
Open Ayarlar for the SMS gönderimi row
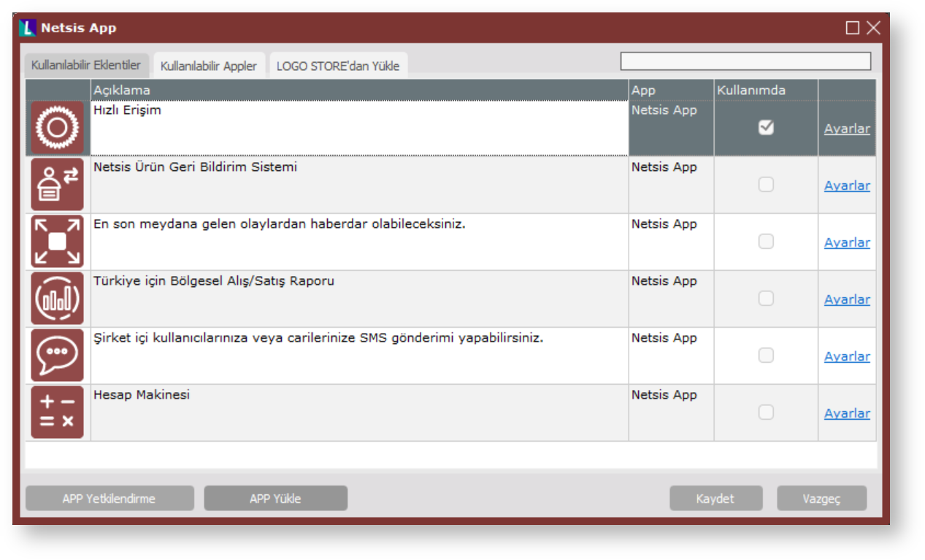(x=847, y=356)
